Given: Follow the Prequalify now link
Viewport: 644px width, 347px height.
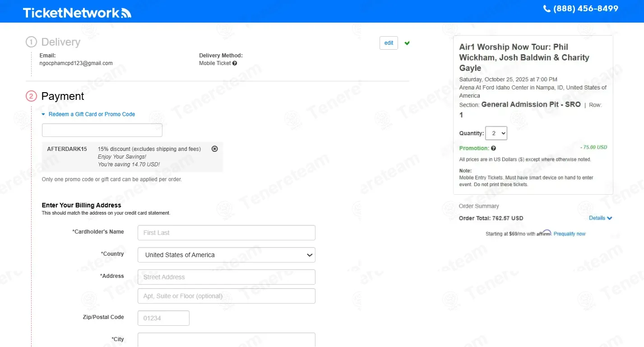Looking at the screenshot, I should pos(570,234).
